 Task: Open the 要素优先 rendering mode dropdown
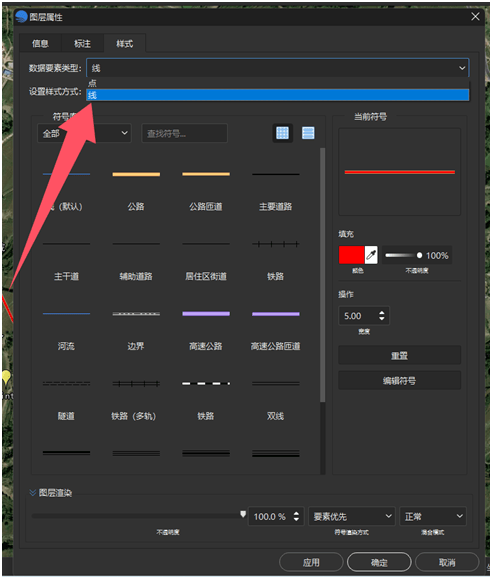[352, 516]
